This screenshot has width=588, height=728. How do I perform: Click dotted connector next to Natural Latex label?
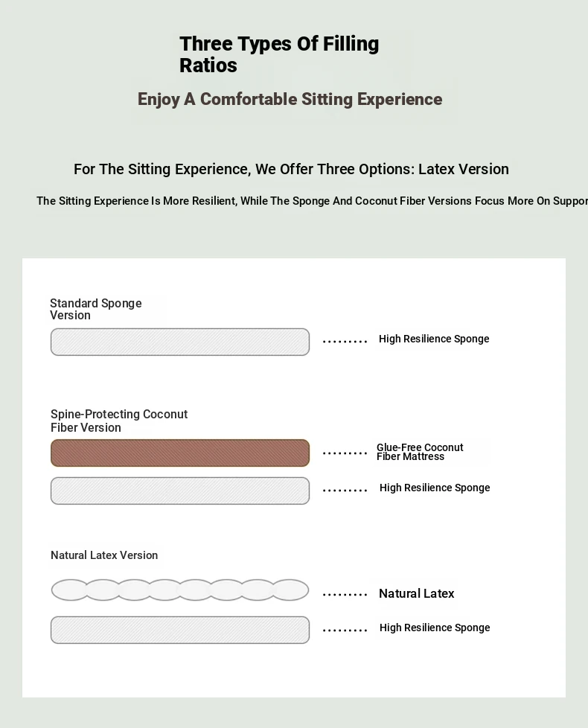click(x=345, y=595)
